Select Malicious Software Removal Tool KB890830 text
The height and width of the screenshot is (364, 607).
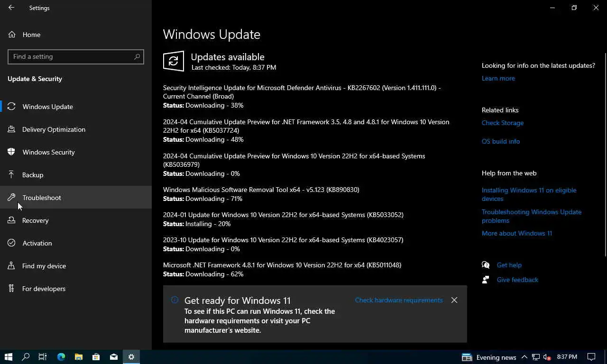coord(261,190)
